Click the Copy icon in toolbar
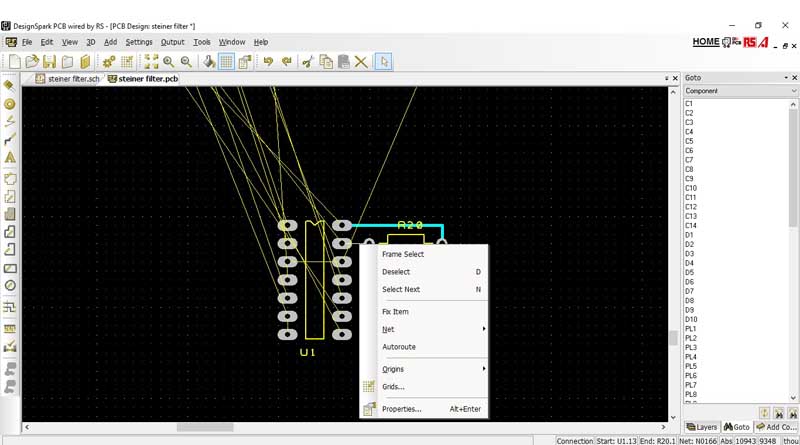This screenshot has height=445, width=800. click(326, 62)
